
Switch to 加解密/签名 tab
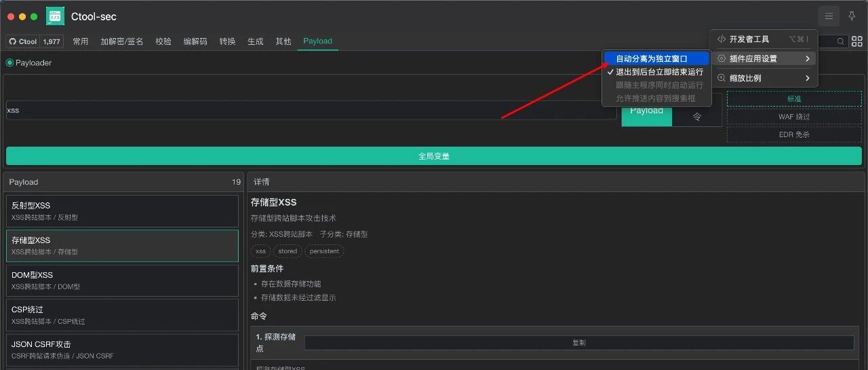[122, 41]
